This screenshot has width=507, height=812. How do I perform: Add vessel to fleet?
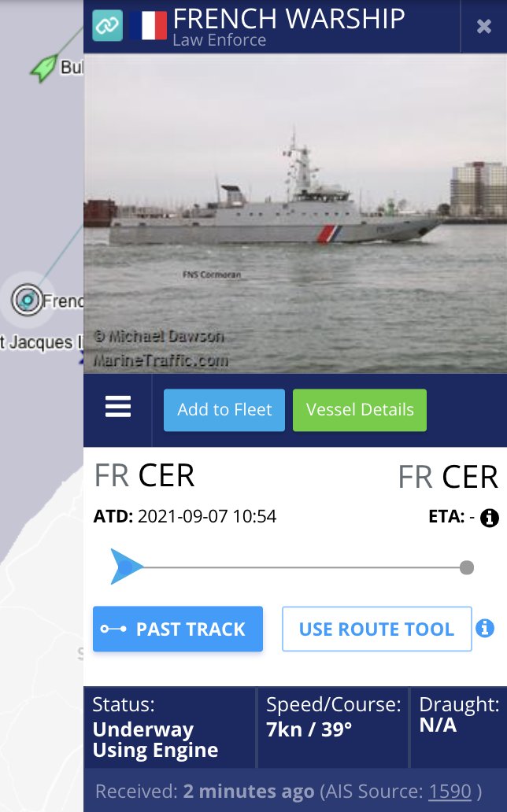[224, 410]
